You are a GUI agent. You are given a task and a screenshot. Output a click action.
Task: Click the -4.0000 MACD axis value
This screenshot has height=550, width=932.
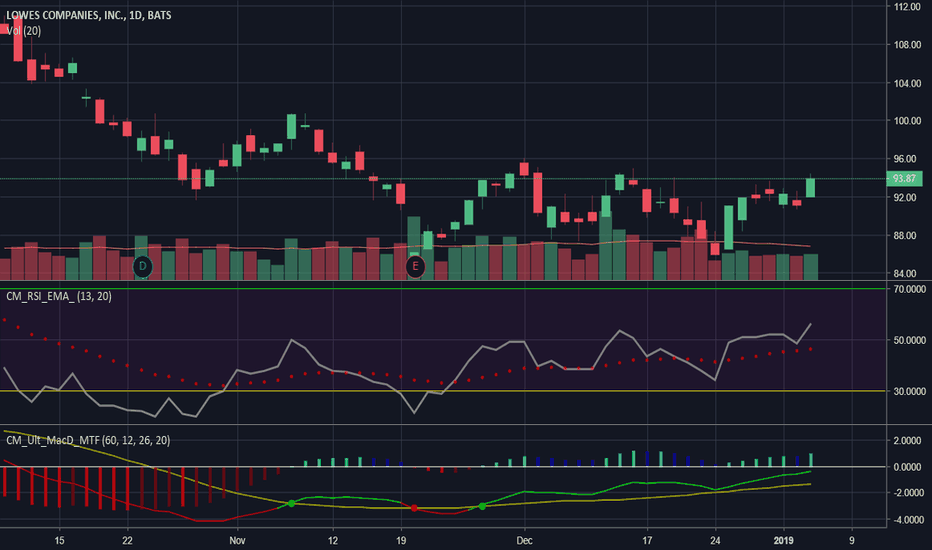click(x=908, y=520)
